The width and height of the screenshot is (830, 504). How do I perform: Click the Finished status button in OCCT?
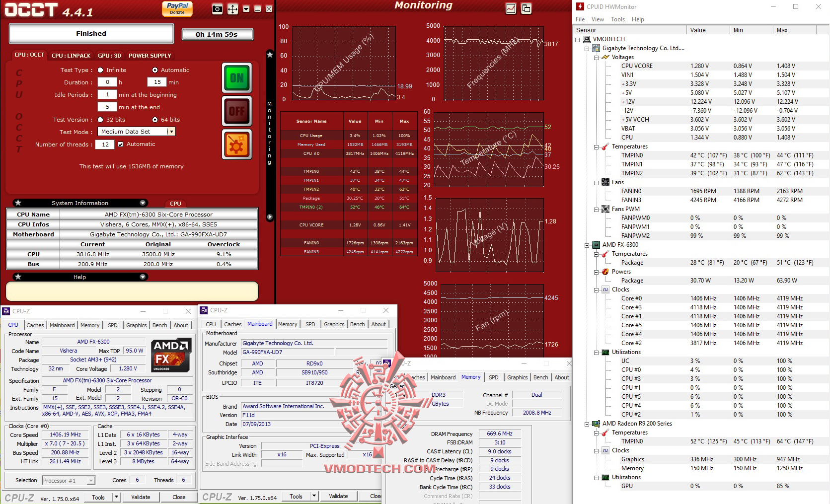click(x=91, y=33)
